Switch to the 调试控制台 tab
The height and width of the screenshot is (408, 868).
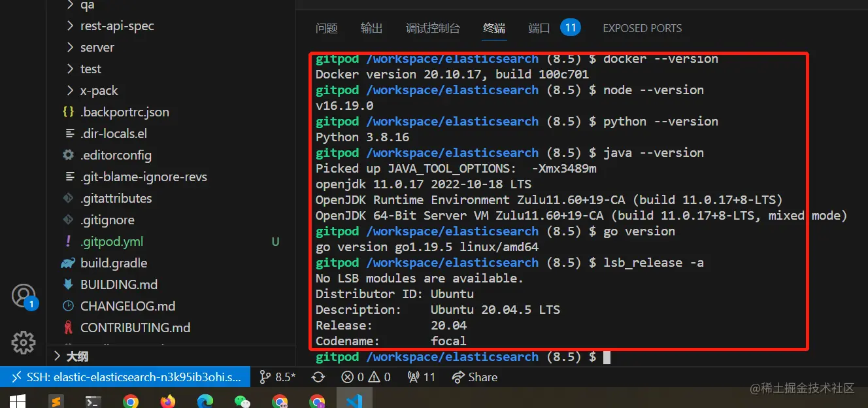click(x=433, y=28)
